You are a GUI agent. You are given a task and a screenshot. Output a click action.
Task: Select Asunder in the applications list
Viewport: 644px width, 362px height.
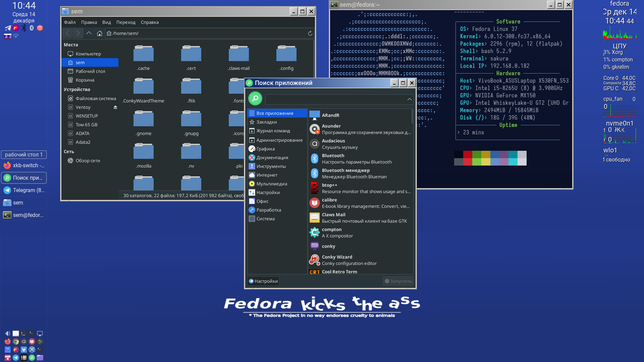tap(360, 129)
